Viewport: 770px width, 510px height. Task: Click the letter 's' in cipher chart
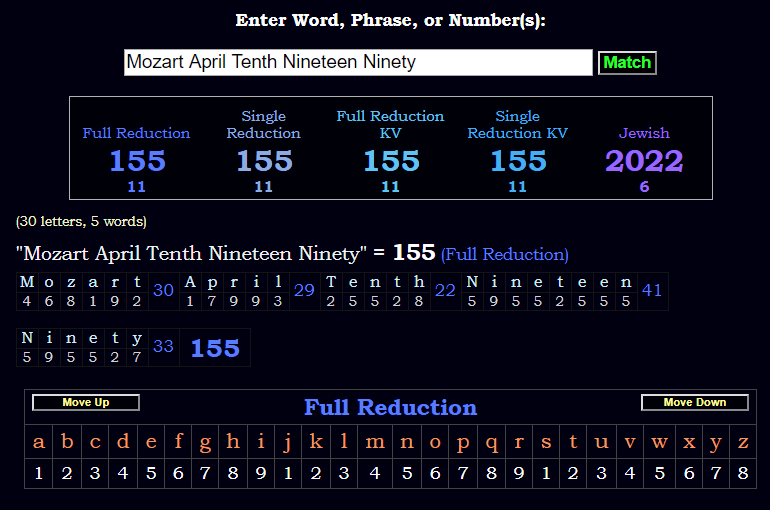tap(546, 442)
